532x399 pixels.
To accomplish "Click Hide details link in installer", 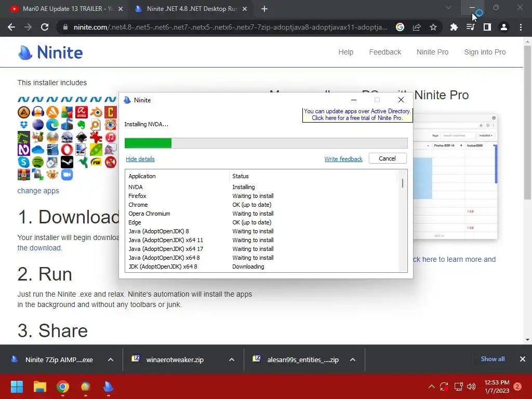I will click(x=140, y=159).
